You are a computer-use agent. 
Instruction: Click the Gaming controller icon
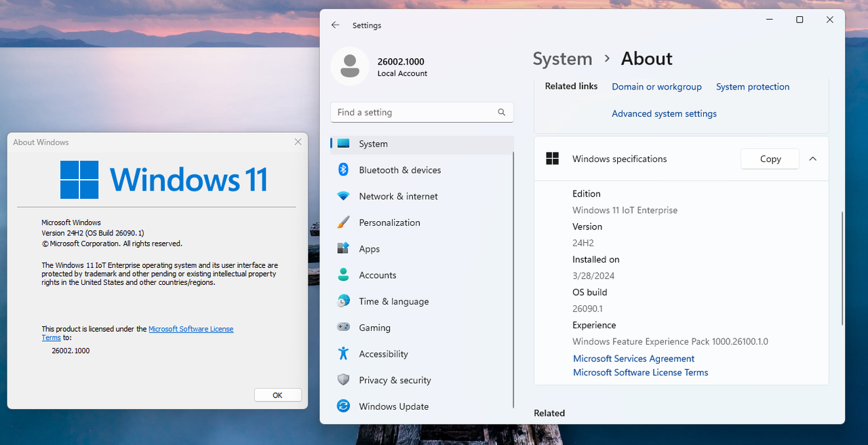[x=343, y=328]
